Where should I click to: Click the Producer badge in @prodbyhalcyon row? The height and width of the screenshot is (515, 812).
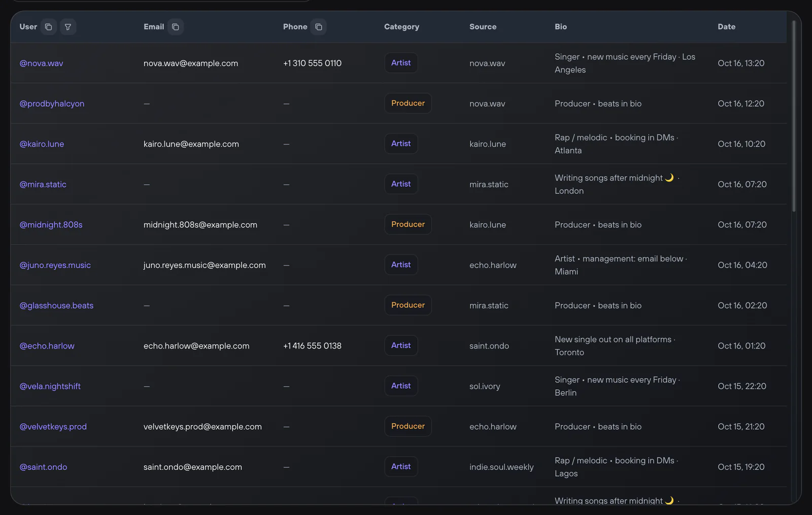pos(408,103)
